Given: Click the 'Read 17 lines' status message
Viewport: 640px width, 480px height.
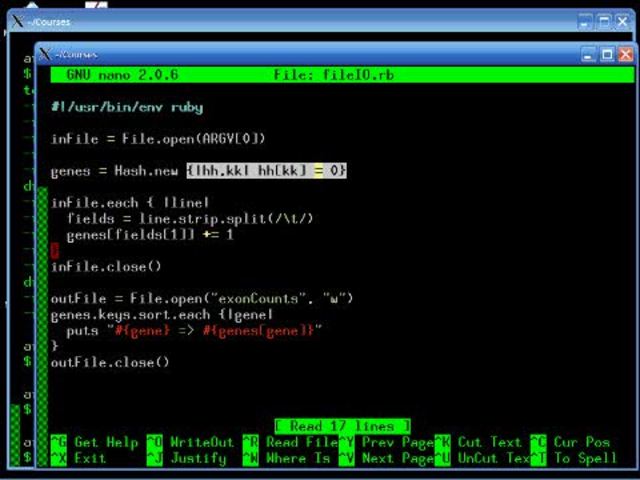Looking at the screenshot, I should (x=342, y=427).
